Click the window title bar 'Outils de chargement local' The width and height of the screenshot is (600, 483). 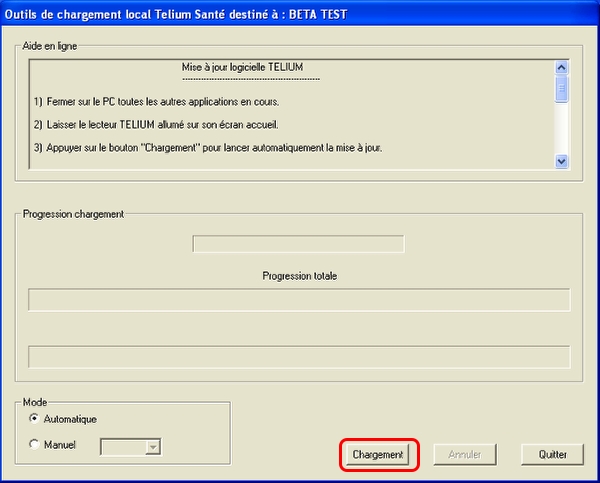pos(300,14)
